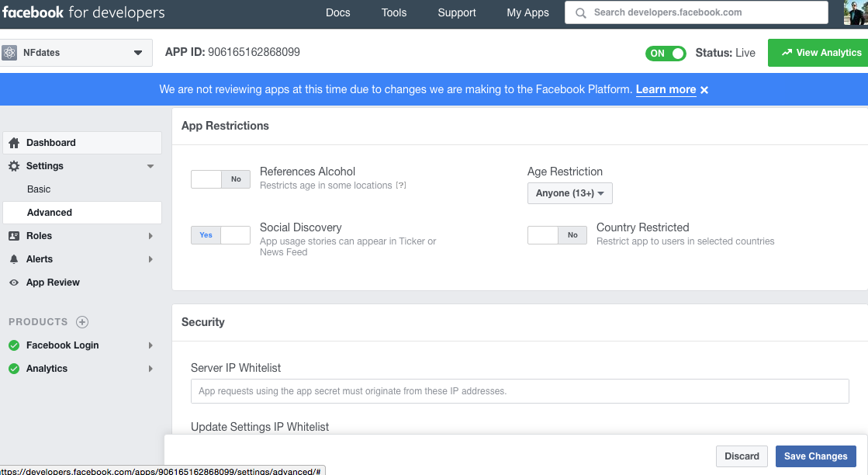The width and height of the screenshot is (868, 475).
Task: Click the Settings gear icon
Action: (14, 166)
